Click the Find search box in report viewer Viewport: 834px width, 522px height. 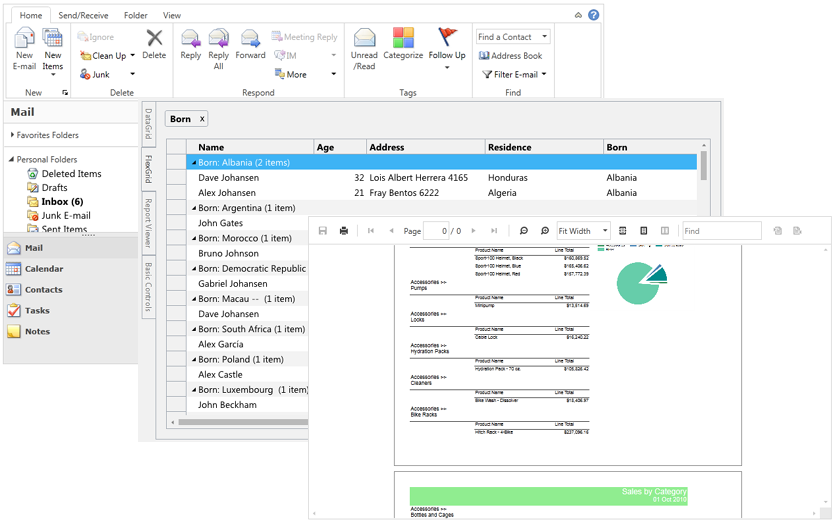coord(722,230)
